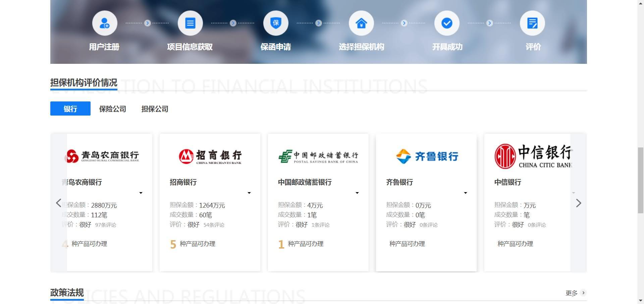Click the scrollbar down arrow
Screen dimensions: 644x304
pyautogui.click(x=641, y=301)
